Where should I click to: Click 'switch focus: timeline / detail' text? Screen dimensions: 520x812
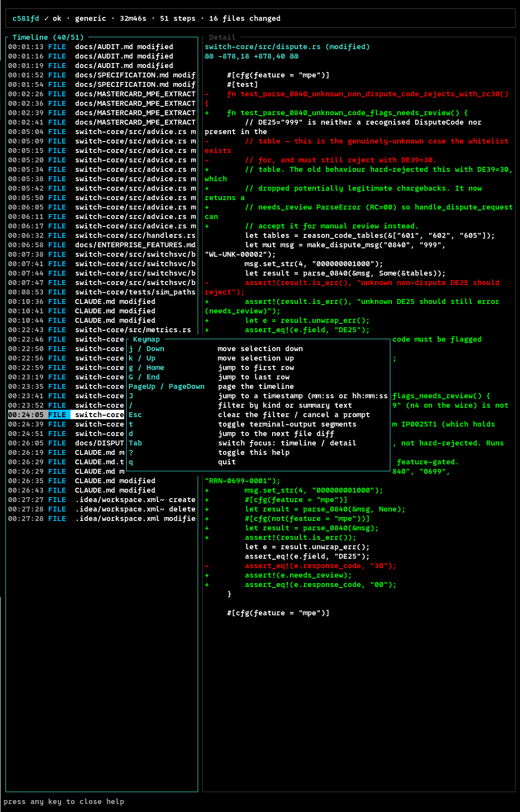(287, 443)
